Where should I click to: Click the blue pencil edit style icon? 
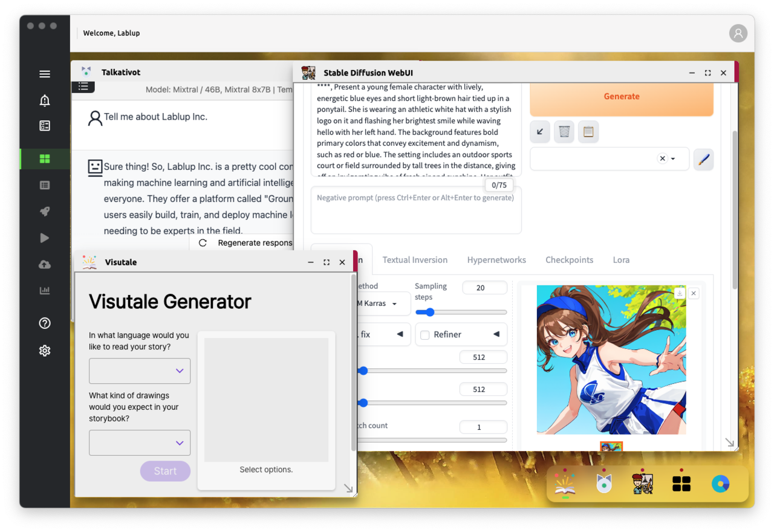click(703, 160)
